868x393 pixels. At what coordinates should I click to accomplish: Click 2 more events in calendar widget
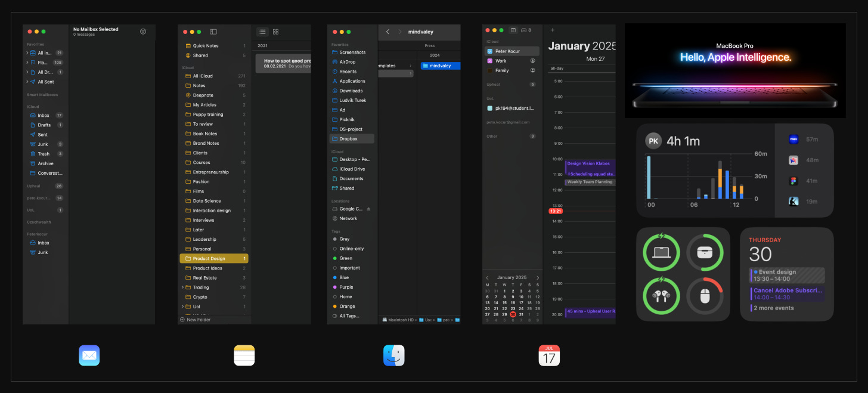(x=773, y=308)
